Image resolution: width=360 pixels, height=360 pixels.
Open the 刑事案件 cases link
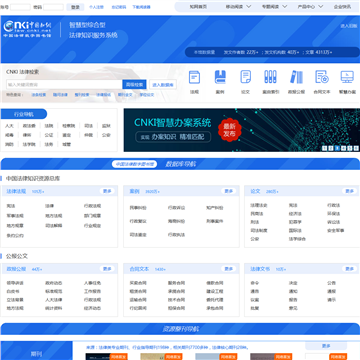(x=215, y=221)
